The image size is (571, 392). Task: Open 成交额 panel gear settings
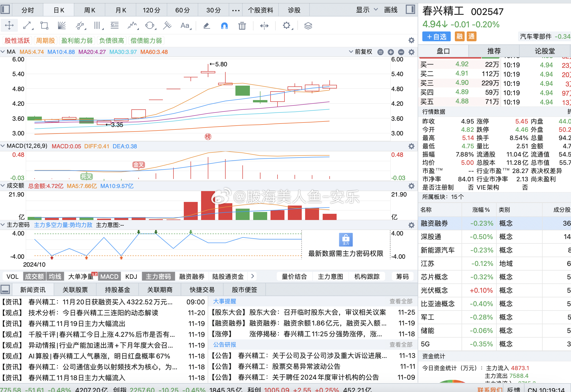point(411,186)
